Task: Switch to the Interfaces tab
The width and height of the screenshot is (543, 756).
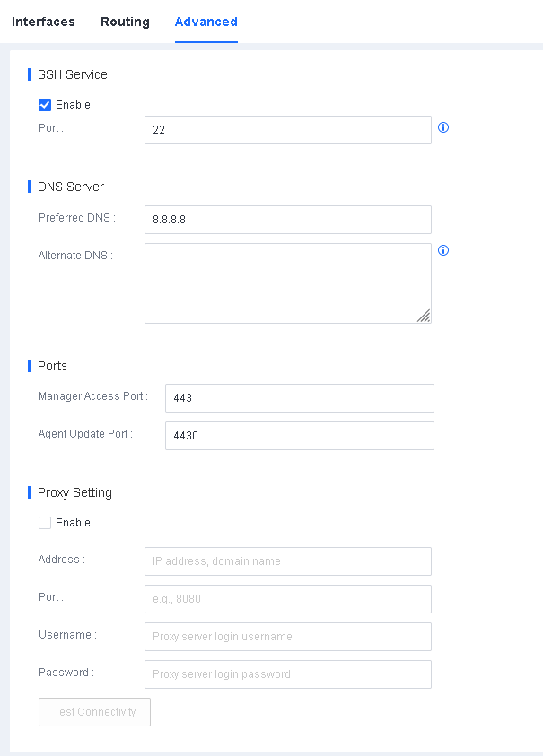Action: 43,22
